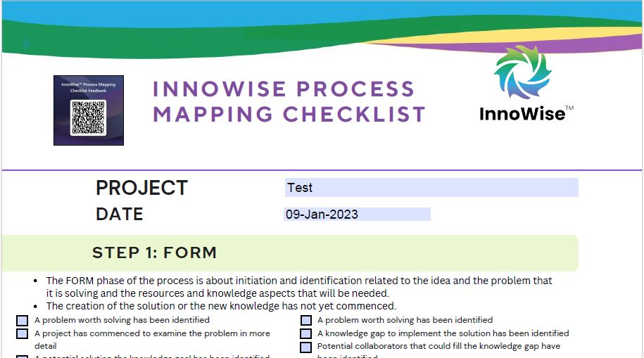Tick checkbox above 'A project has commenced'

23,320
